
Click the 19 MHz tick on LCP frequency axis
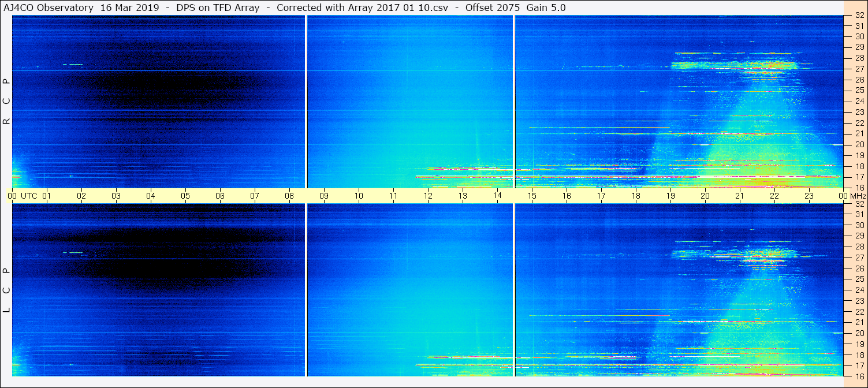pos(859,344)
